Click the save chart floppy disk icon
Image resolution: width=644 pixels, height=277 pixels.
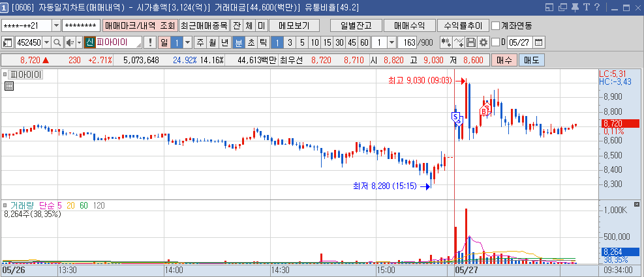click(471, 42)
